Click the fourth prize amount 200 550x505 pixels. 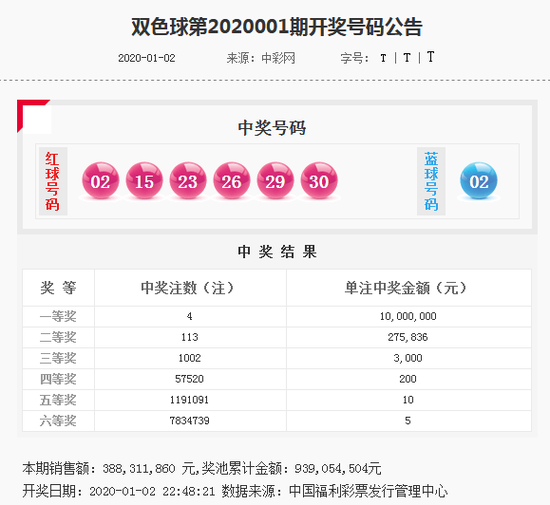pyautogui.click(x=408, y=379)
